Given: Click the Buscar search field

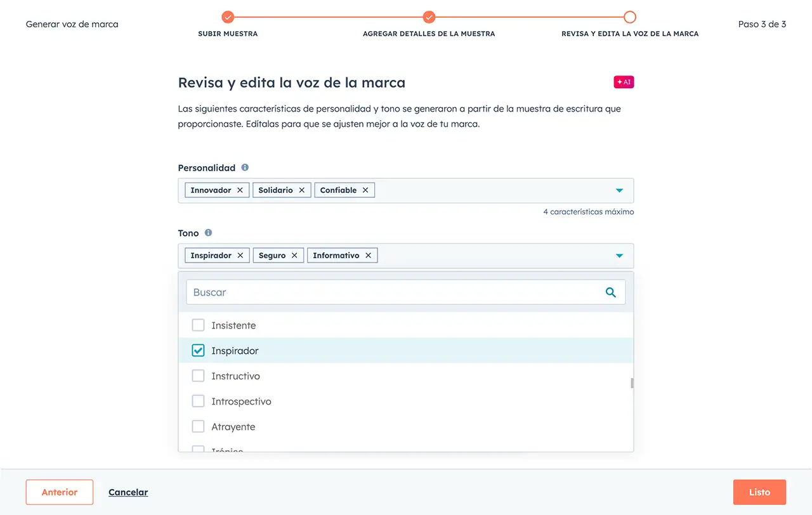Looking at the screenshot, I should click(x=406, y=292).
